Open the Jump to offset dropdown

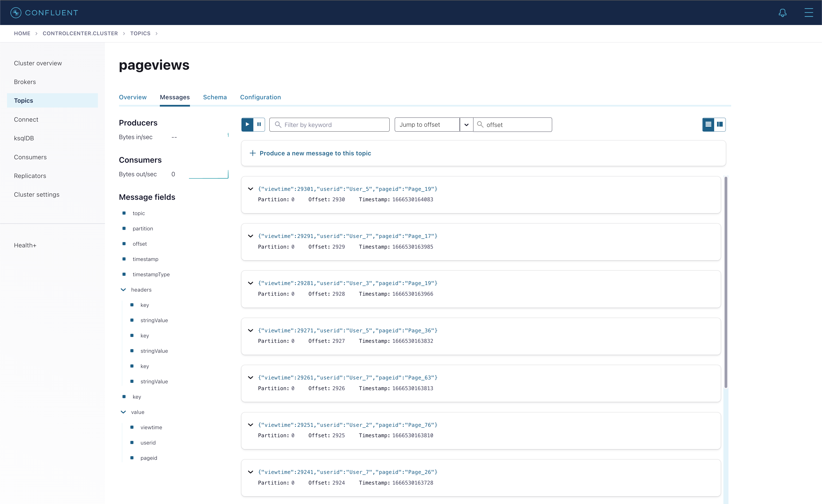coord(466,125)
